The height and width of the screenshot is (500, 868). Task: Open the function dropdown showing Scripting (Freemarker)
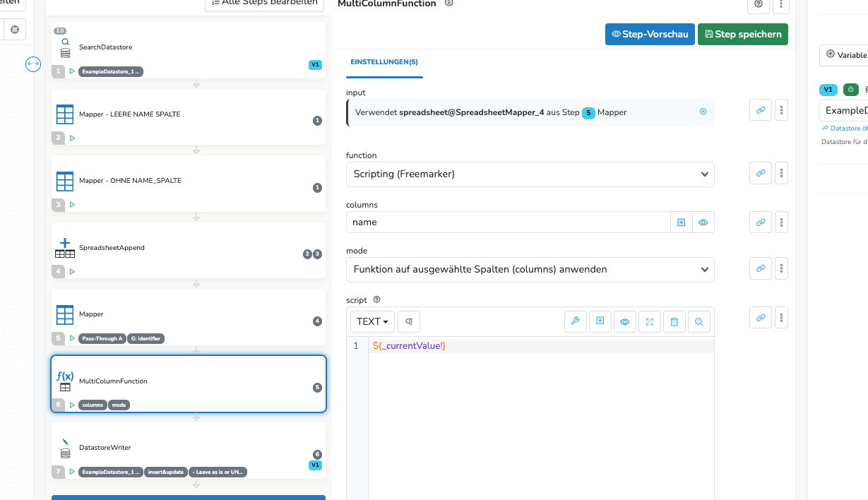(530, 174)
